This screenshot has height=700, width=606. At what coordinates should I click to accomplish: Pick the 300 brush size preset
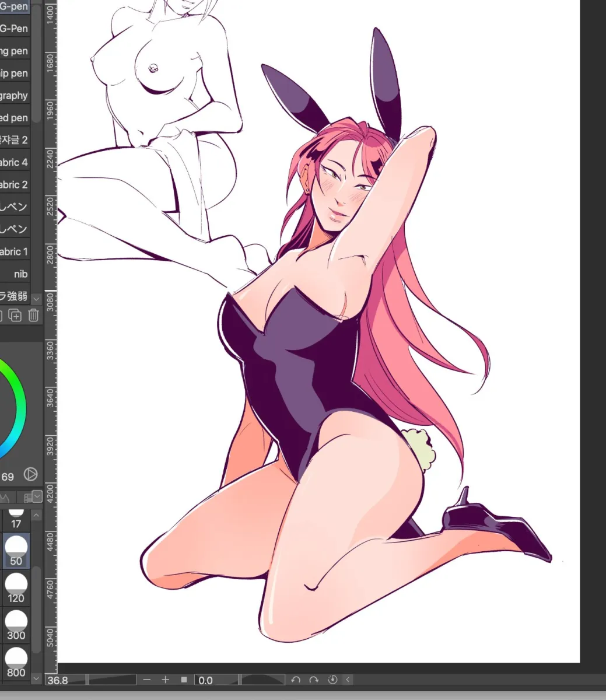pos(16,625)
